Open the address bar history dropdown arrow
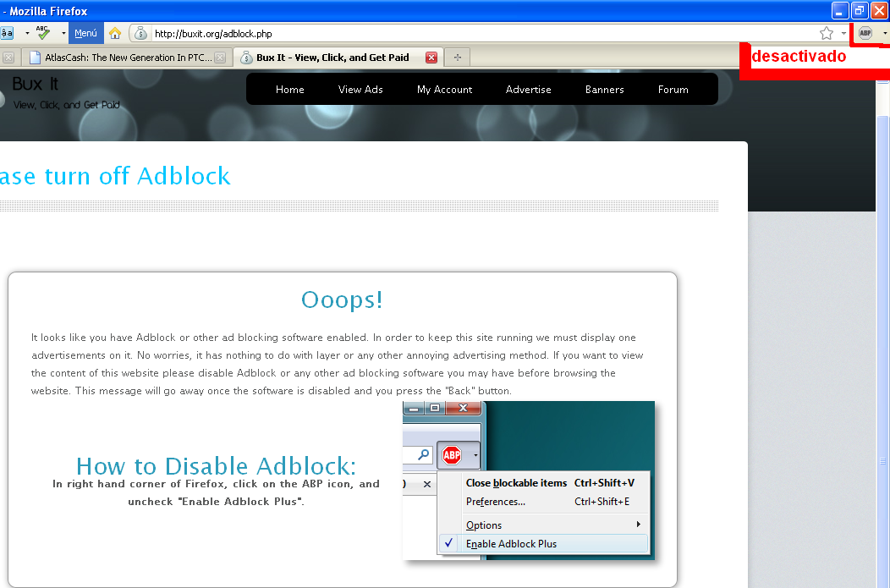 (x=843, y=34)
